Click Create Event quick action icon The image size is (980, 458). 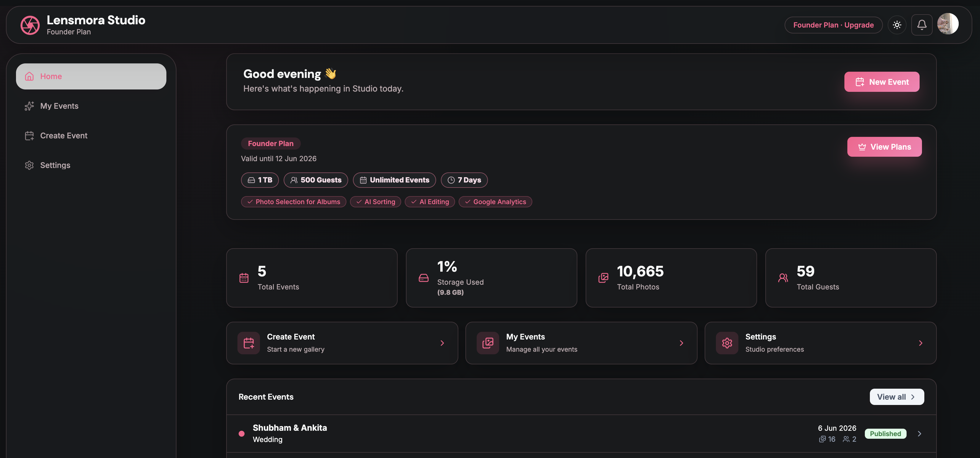[x=249, y=343]
